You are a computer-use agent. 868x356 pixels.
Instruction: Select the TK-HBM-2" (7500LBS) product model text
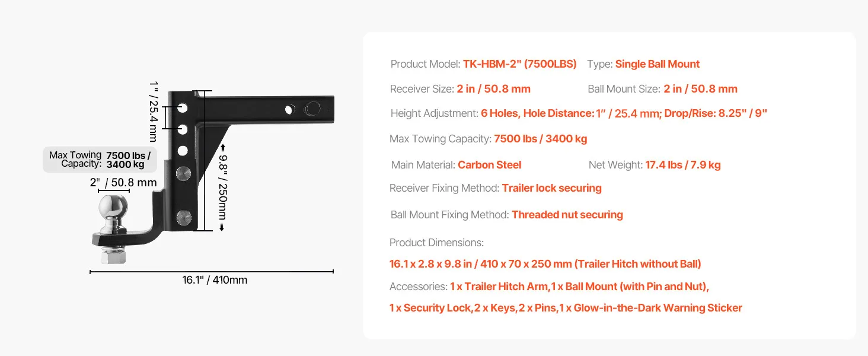519,64
